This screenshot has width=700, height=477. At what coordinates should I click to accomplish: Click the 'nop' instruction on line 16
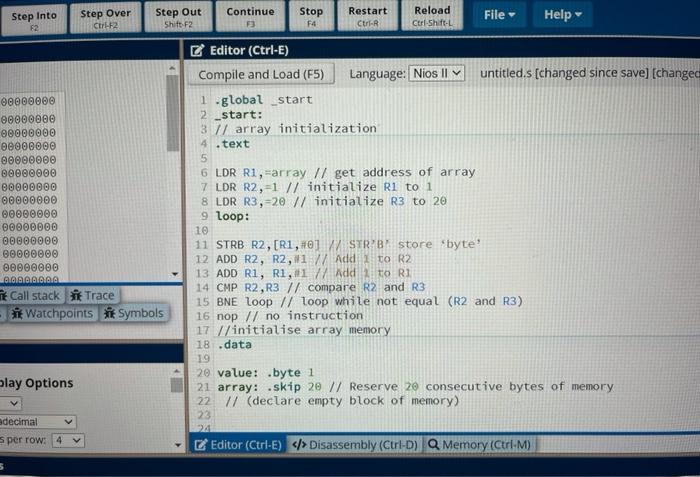[227, 316]
